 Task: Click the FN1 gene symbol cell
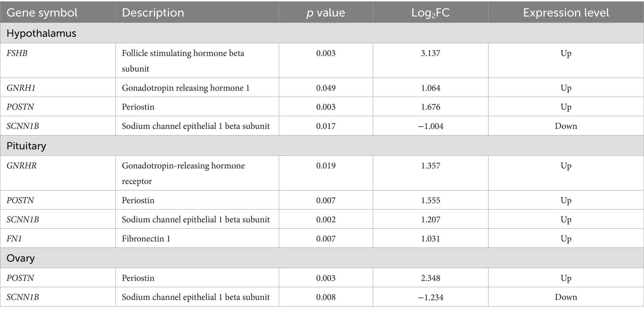click(14, 239)
